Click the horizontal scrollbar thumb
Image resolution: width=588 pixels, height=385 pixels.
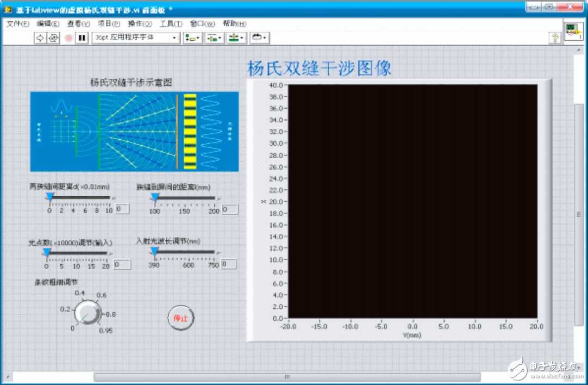(x=287, y=377)
